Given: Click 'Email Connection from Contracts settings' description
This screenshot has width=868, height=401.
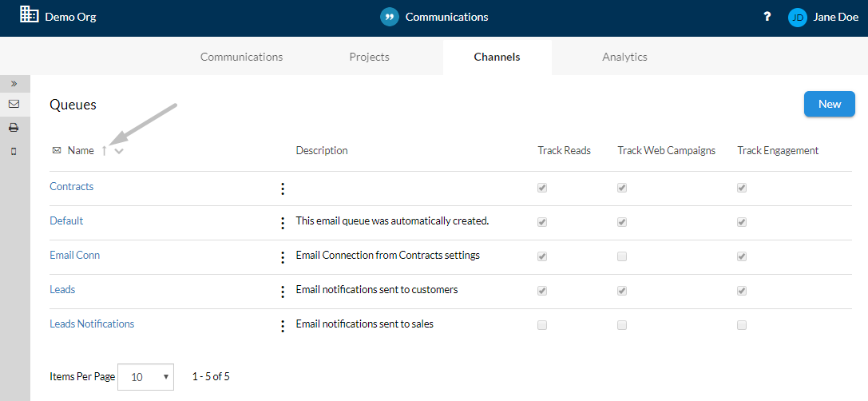Looking at the screenshot, I should pos(387,256).
